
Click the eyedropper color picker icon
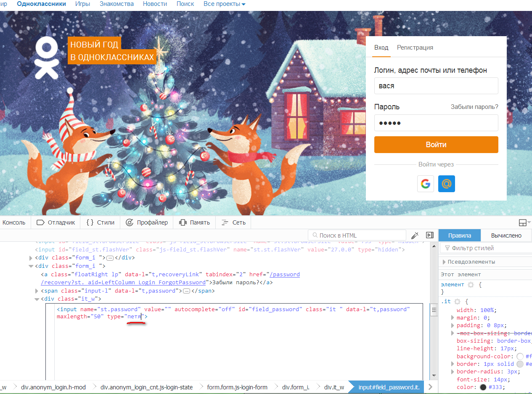[415, 235]
